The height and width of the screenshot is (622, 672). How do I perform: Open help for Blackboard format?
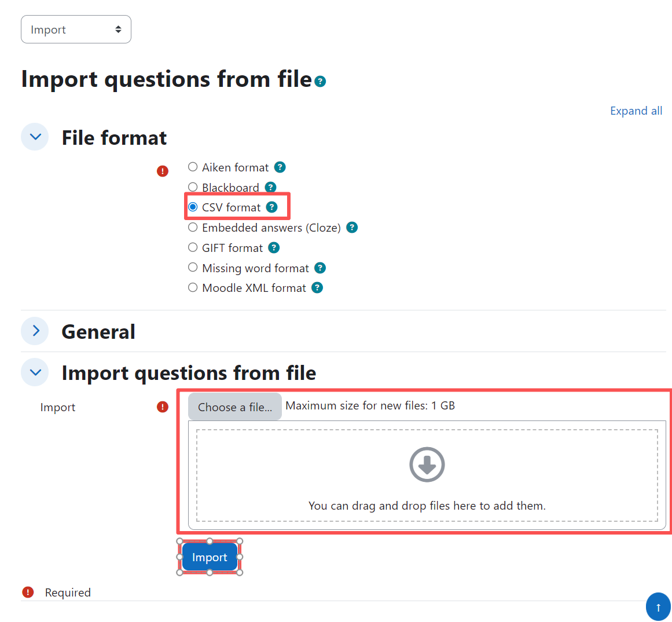270,187
